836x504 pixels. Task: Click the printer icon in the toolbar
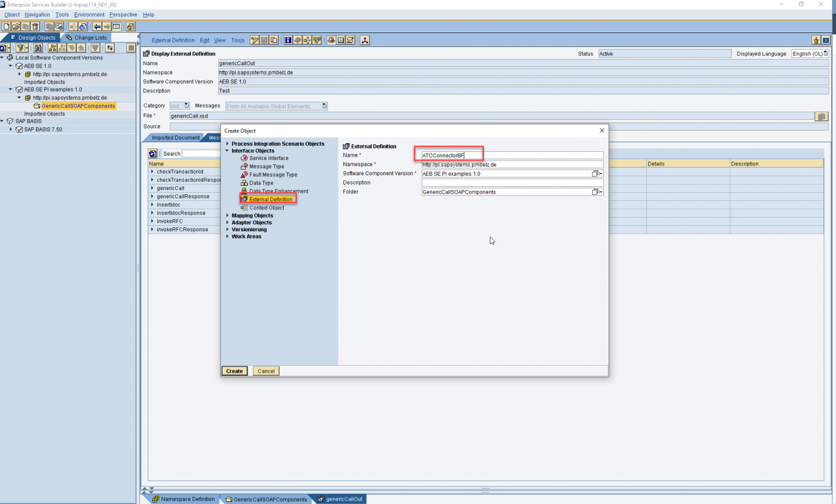click(330, 40)
